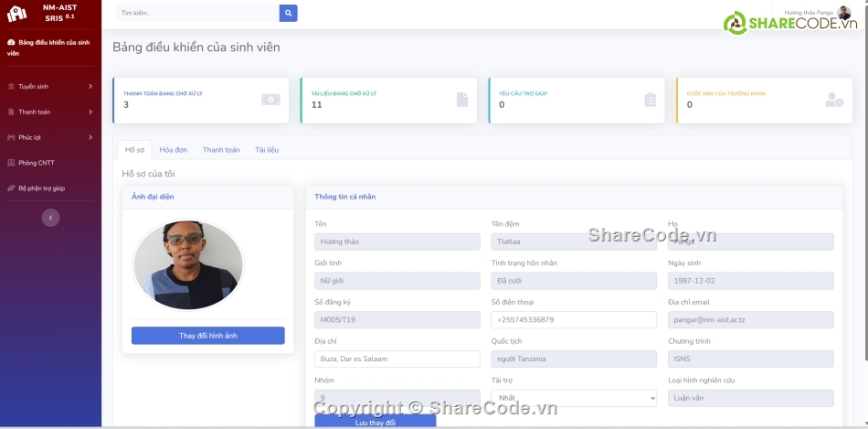
Task: Click the magnifier search button
Action: (x=289, y=13)
